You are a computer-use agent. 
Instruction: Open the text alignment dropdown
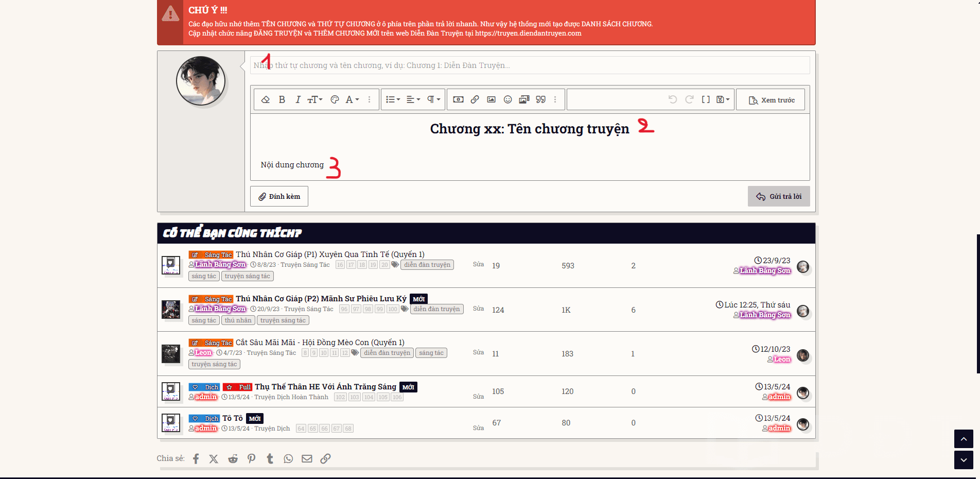coord(413,99)
